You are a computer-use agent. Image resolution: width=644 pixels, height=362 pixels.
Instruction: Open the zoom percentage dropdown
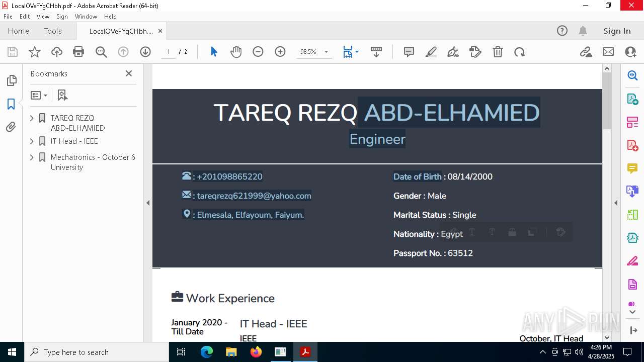(x=326, y=52)
